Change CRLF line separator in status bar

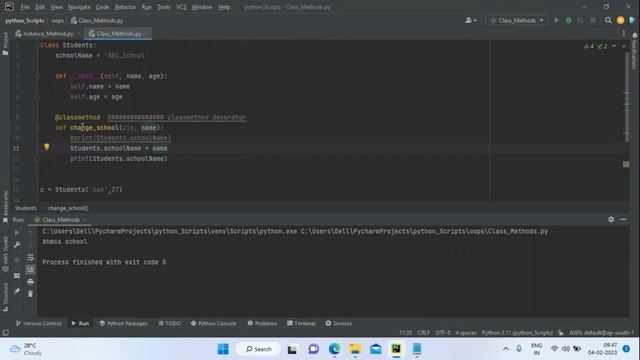pos(423,333)
